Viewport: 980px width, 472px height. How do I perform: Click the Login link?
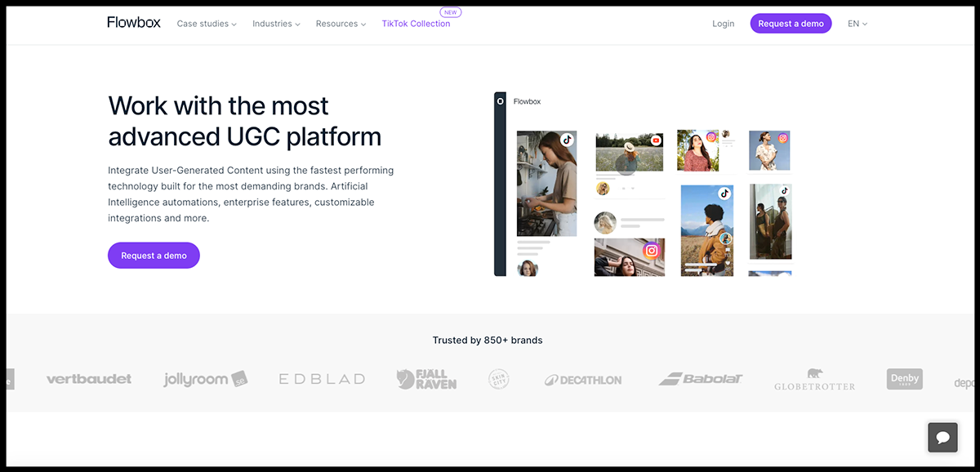point(723,24)
